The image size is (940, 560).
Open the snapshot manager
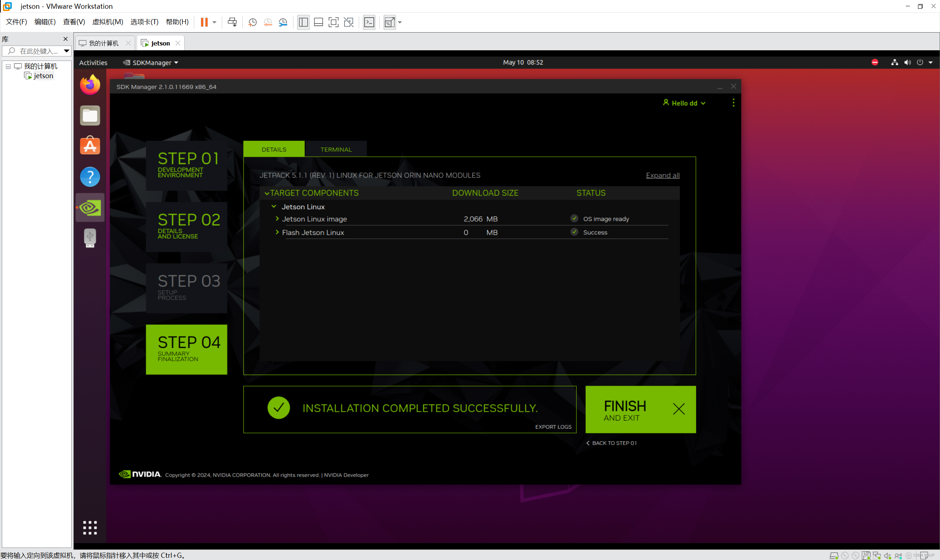coord(283,22)
